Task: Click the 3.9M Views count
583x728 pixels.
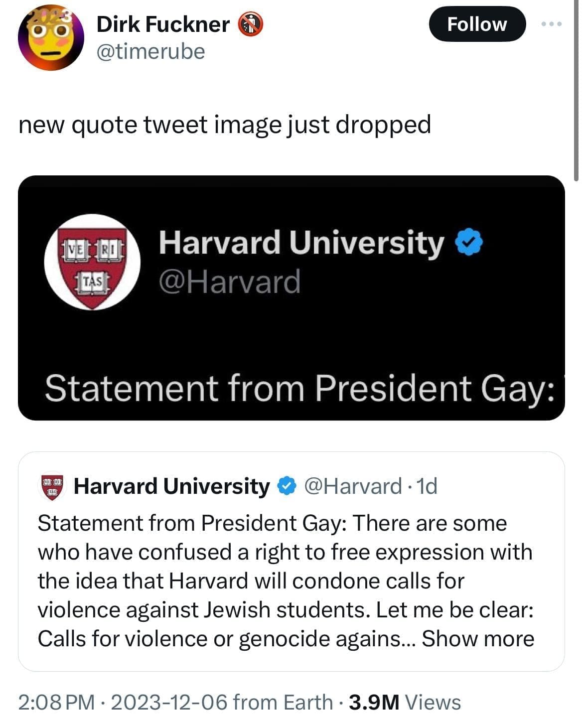Action: (x=405, y=703)
